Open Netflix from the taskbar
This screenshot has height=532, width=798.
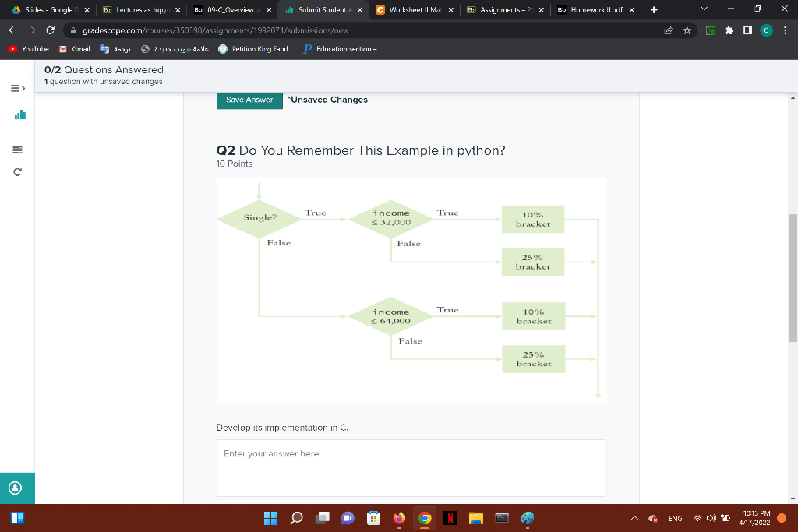point(450,517)
